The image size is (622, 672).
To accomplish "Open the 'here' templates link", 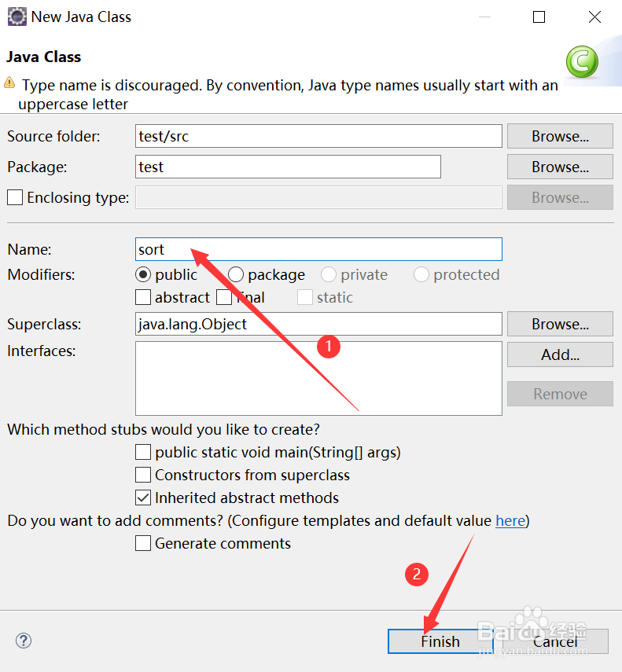I will pos(510,520).
